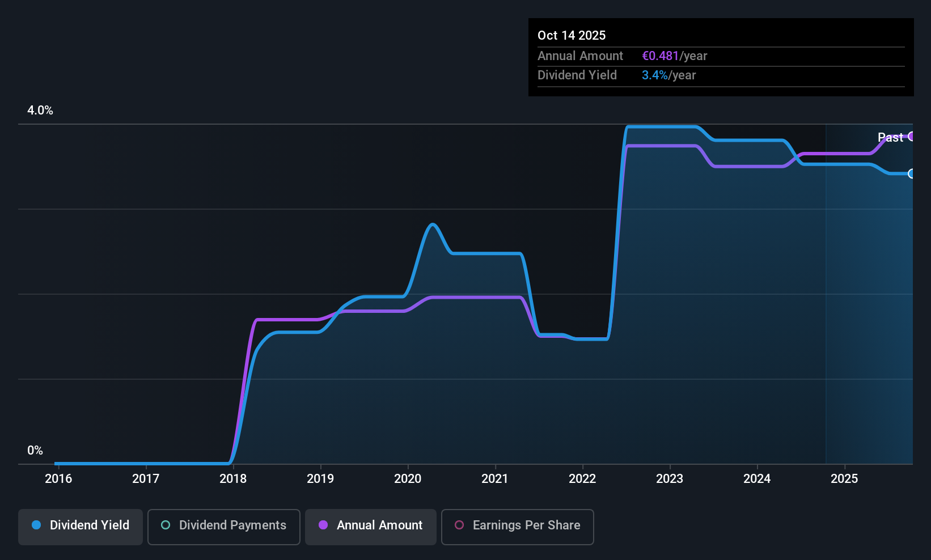Screen dimensions: 931x560
Task: Click the 0% axis label
Action: [35, 450]
